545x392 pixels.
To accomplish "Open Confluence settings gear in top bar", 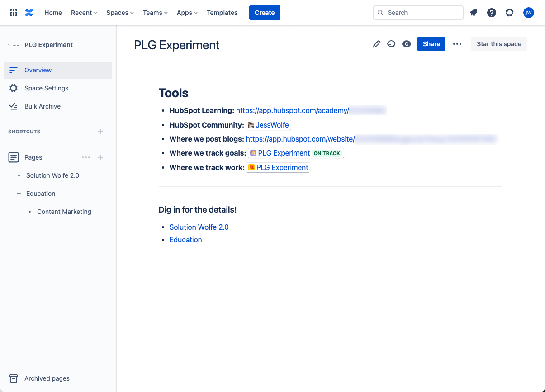I will pos(510,13).
